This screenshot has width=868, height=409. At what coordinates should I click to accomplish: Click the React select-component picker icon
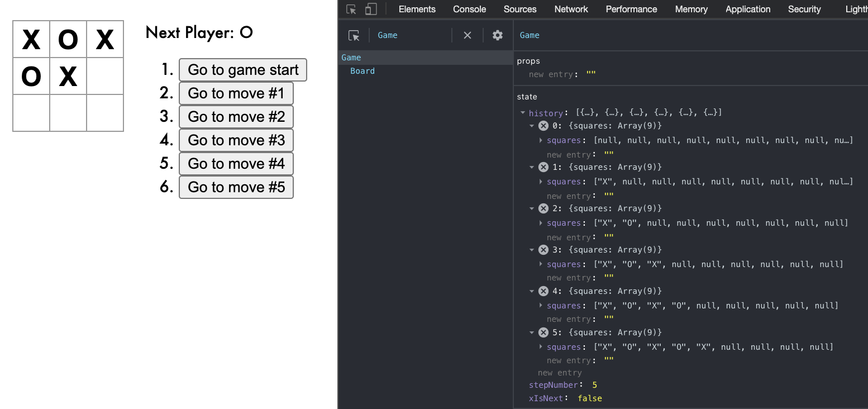[x=354, y=35]
